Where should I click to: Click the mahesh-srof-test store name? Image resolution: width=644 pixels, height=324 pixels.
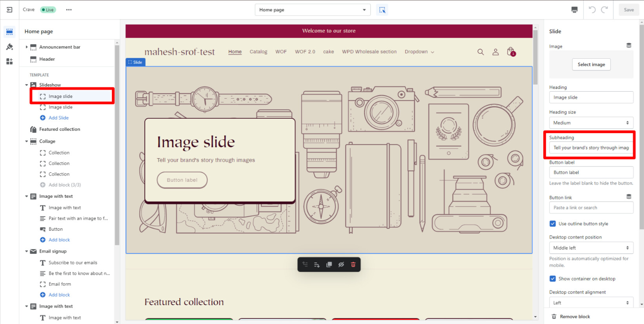pos(180,52)
